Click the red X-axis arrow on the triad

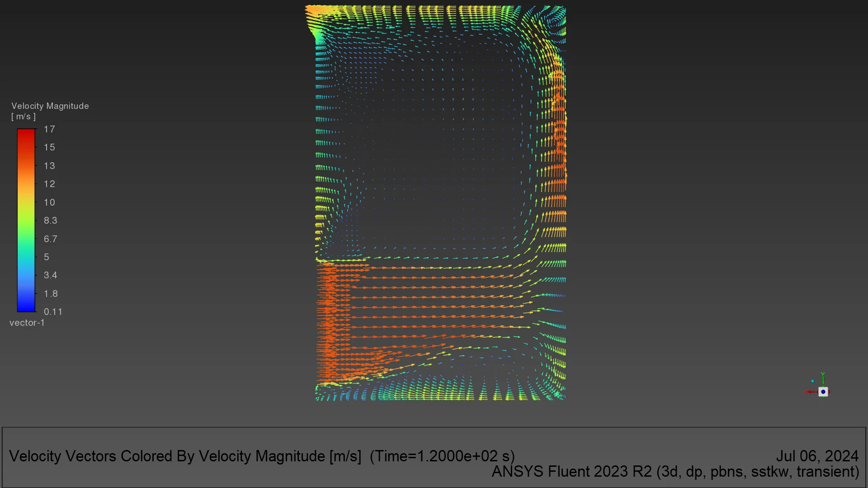[811, 391]
